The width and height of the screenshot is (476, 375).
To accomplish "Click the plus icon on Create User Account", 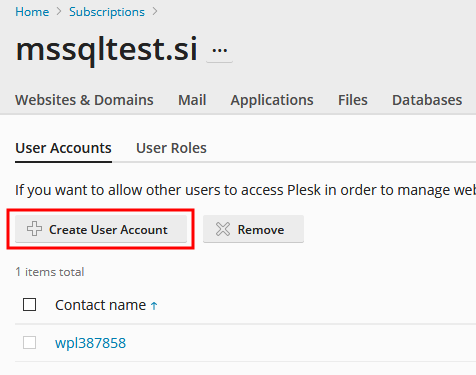I will pos(34,229).
